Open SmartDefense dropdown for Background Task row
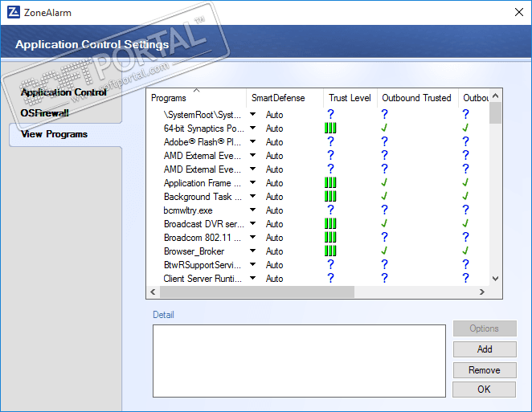This screenshot has width=532, height=412. pyautogui.click(x=253, y=196)
